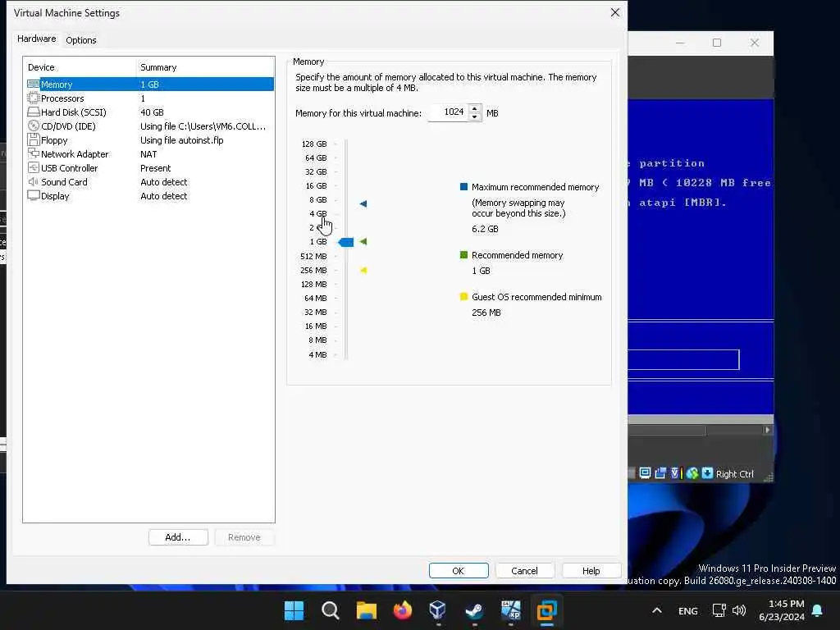
Task: Click 'Right Ctrl' host key label
Action: pyautogui.click(x=734, y=474)
